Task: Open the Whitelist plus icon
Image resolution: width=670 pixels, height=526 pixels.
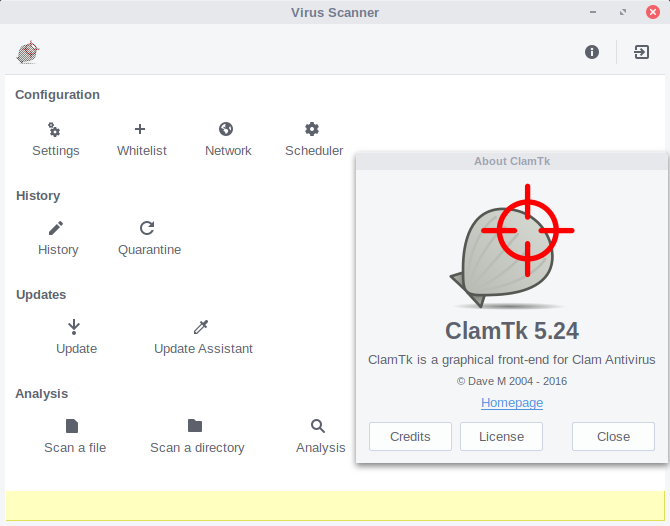Action: tap(140, 129)
